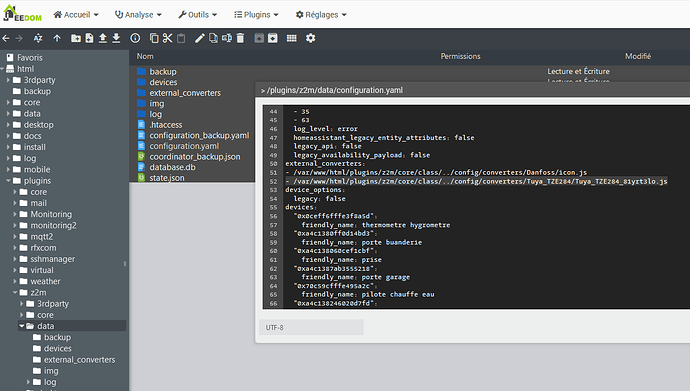
Task: Click the UTF-8 encoding field
Action: 312,328
